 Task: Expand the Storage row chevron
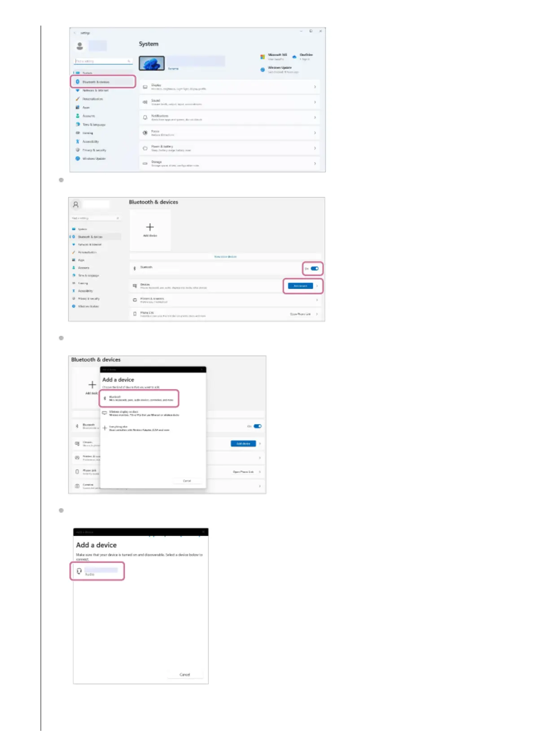315,164
